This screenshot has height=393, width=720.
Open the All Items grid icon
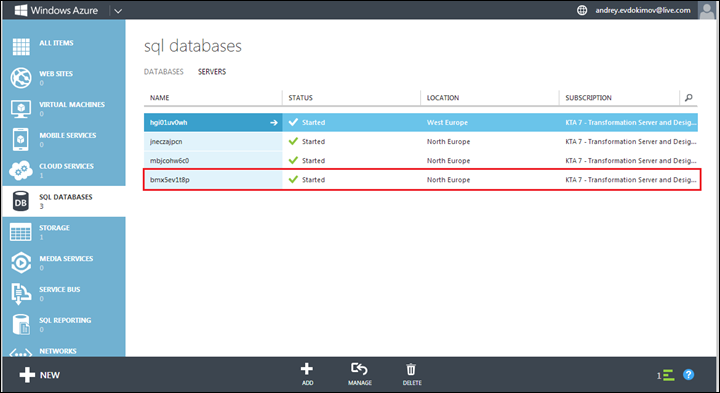(21, 47)
